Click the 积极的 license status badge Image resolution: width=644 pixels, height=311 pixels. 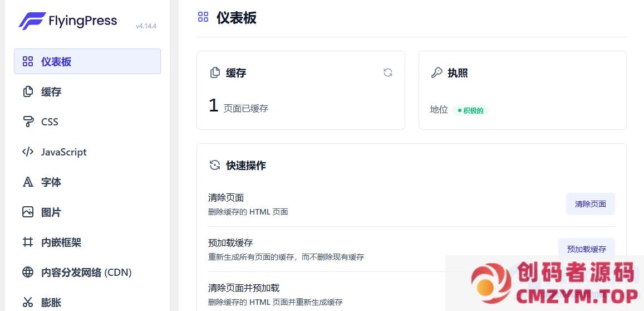point(470,110)
